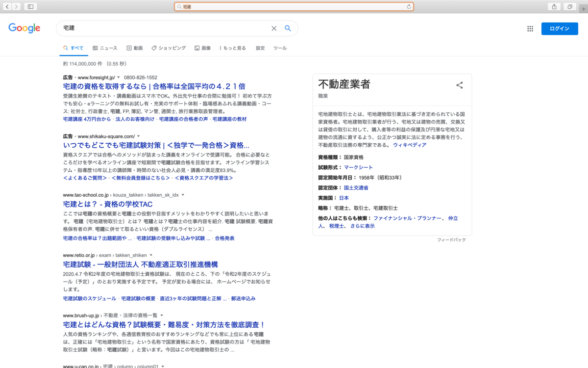Open the ウィキペディア source link
This screenshot has height=368, width=588.
click(410, 145)
